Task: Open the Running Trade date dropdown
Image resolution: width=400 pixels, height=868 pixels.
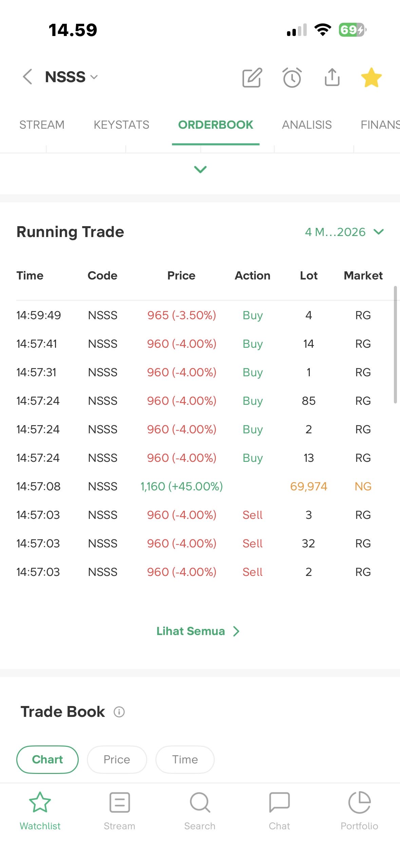Action: 344,232
